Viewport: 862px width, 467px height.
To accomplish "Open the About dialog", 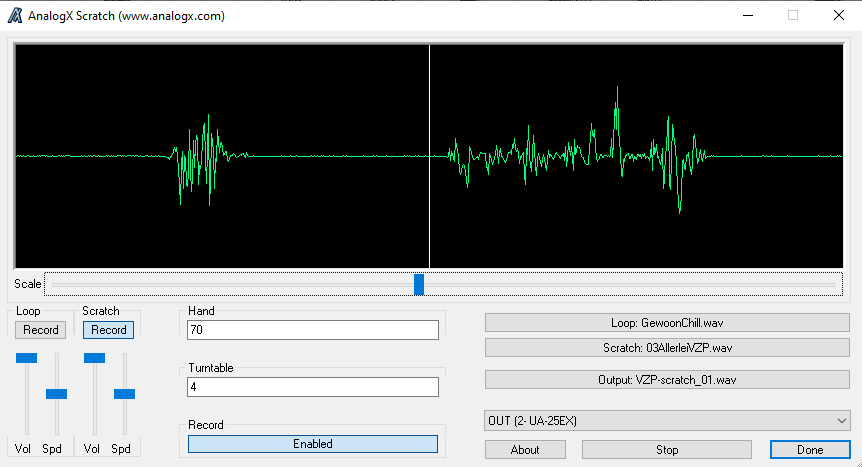I will 525,450.
